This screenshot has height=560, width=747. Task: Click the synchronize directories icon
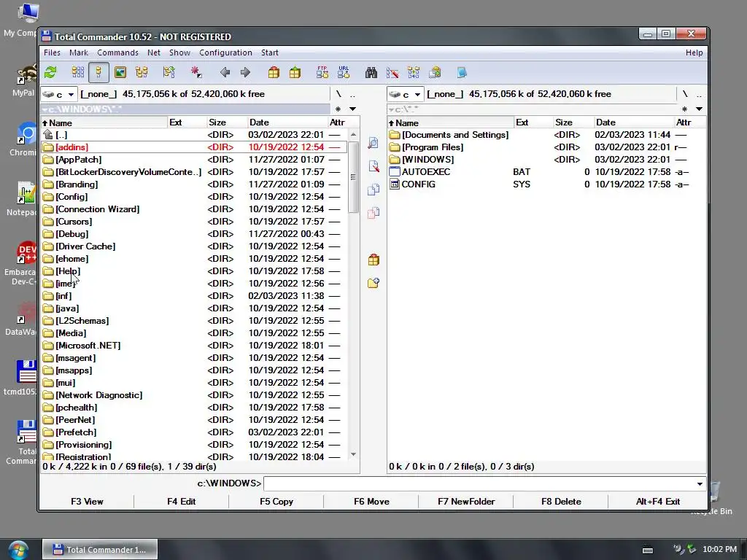(414, 72)
